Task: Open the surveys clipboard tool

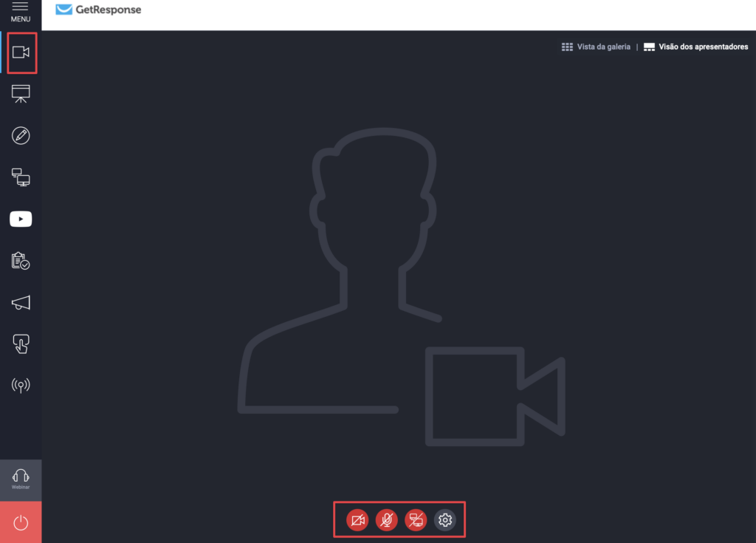Action: click(21, 261)
